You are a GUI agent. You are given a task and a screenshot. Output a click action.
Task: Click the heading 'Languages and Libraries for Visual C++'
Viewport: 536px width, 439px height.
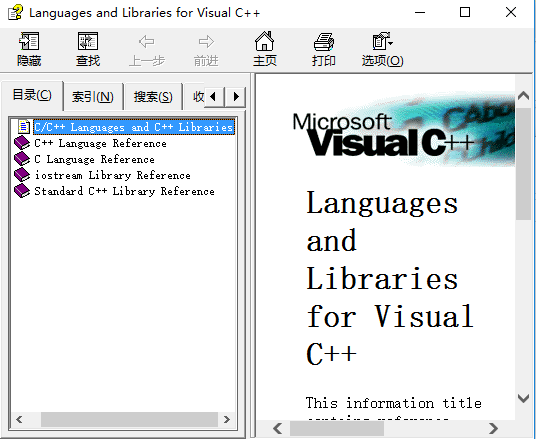pyautogui.click(x=390, y=278)
